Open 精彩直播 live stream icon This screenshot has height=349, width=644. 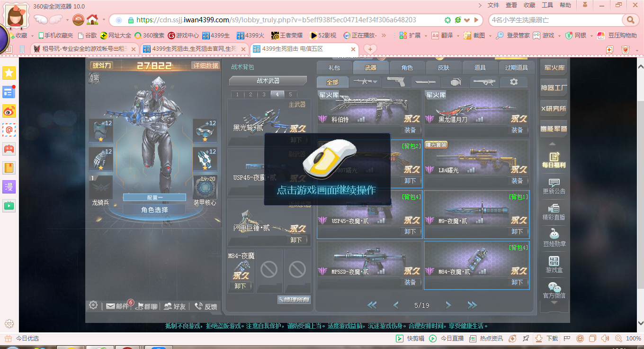pos(554,212)
